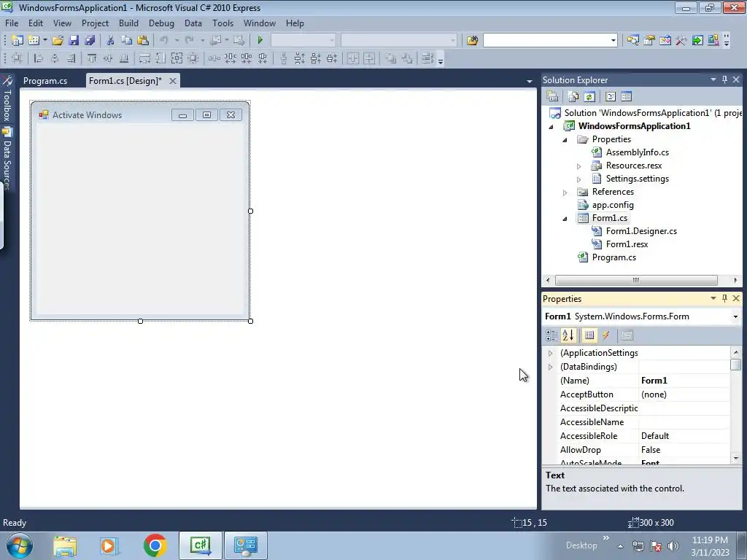Click Refresh icon in Solution Explorer
This screenshot has height=560, width=747.
pyautogui.click(x=589, y=97)
